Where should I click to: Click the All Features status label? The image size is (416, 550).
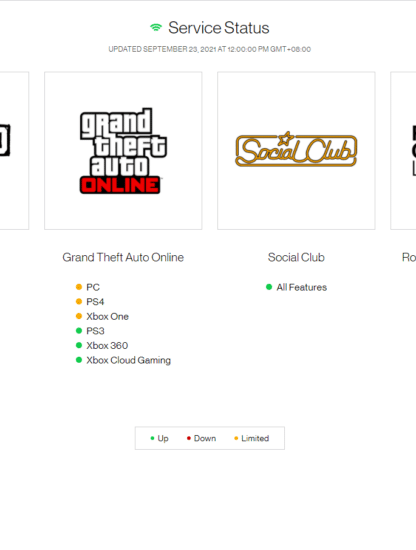coord(302,287)
